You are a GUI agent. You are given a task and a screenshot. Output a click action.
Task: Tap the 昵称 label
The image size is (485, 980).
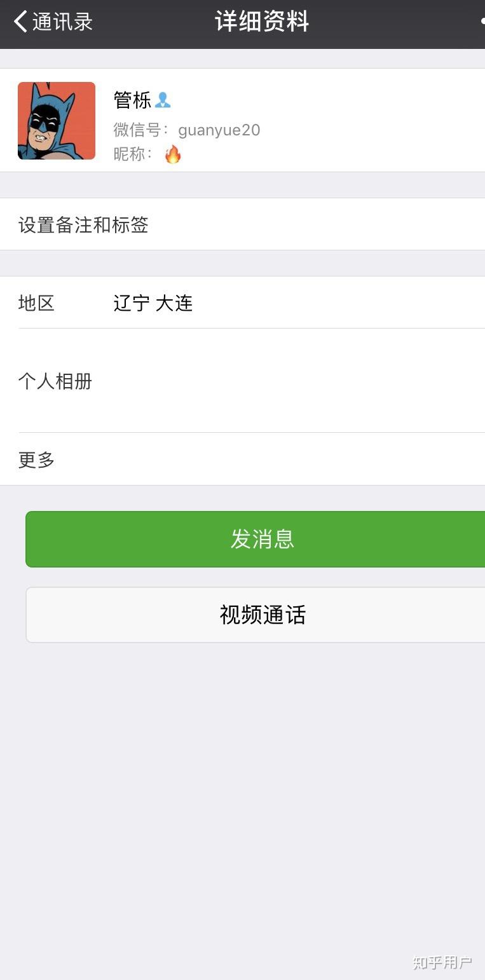(132, 154)
